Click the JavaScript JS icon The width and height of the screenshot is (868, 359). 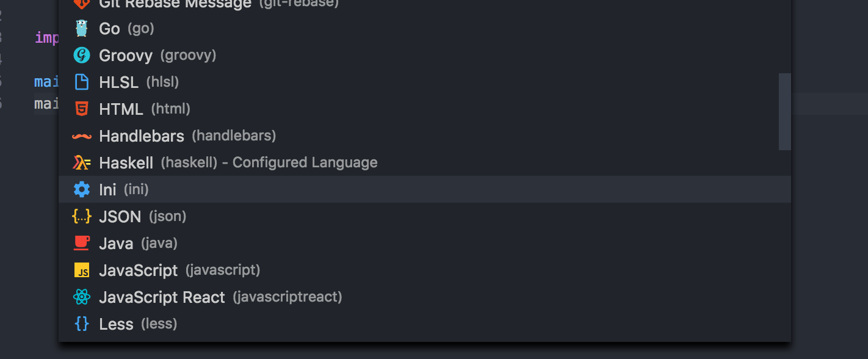(81, 270)
